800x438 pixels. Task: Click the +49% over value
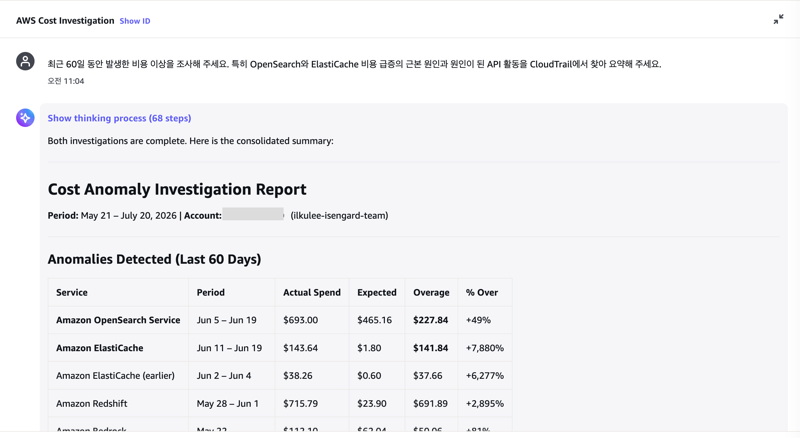pyautogui.click(x=478, y=320)
